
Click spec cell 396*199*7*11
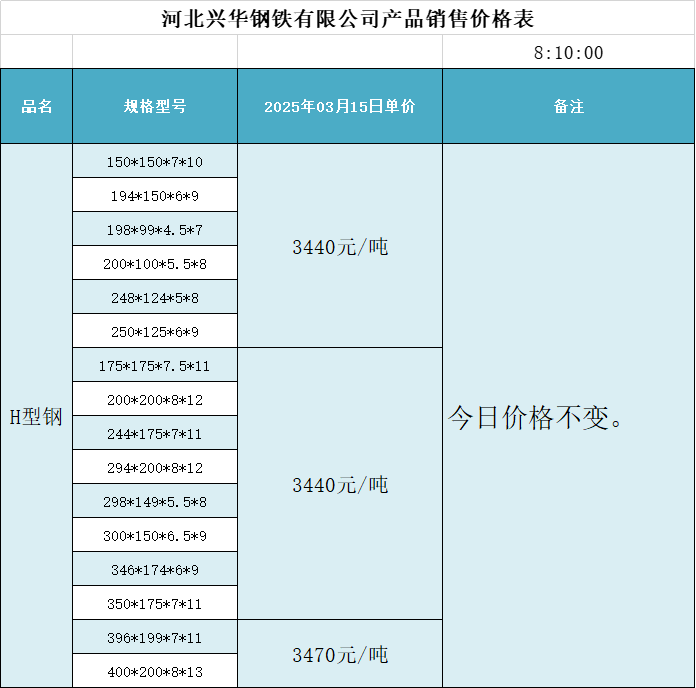point(155,637)
